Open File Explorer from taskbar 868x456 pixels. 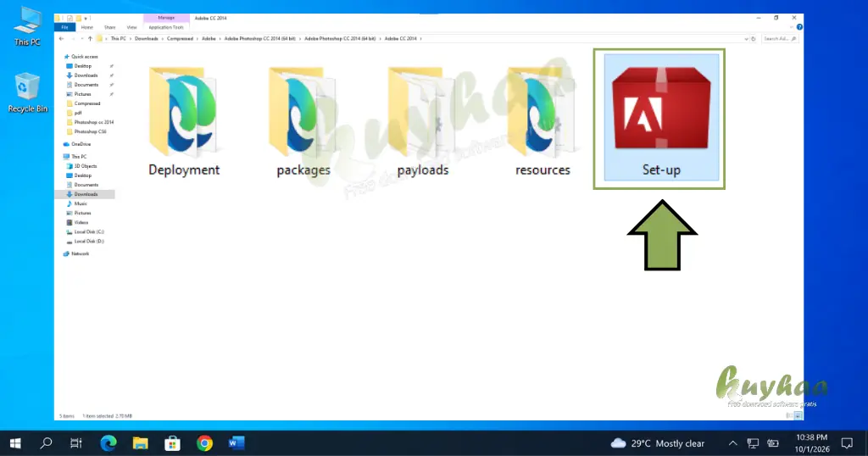[140, 443]
